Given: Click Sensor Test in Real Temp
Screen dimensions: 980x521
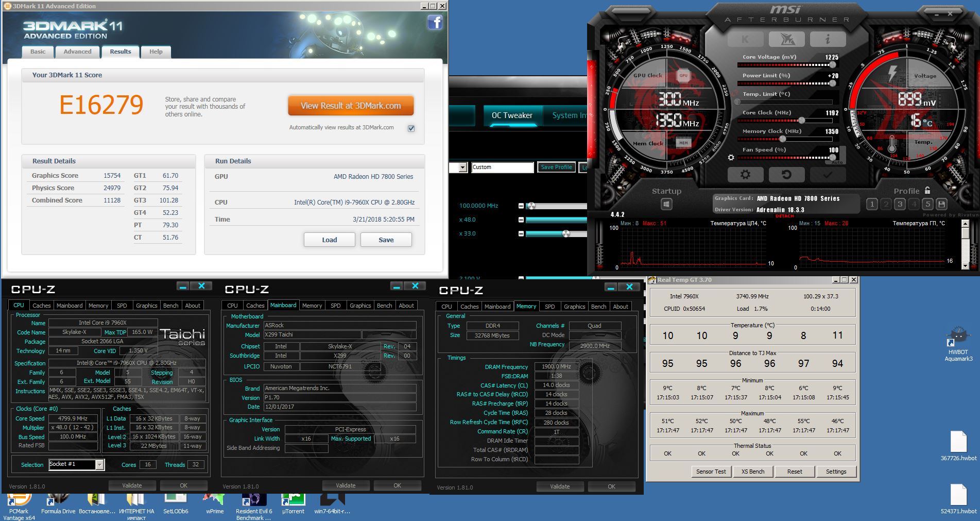Looking at the screenshot, I should [711, 472].
